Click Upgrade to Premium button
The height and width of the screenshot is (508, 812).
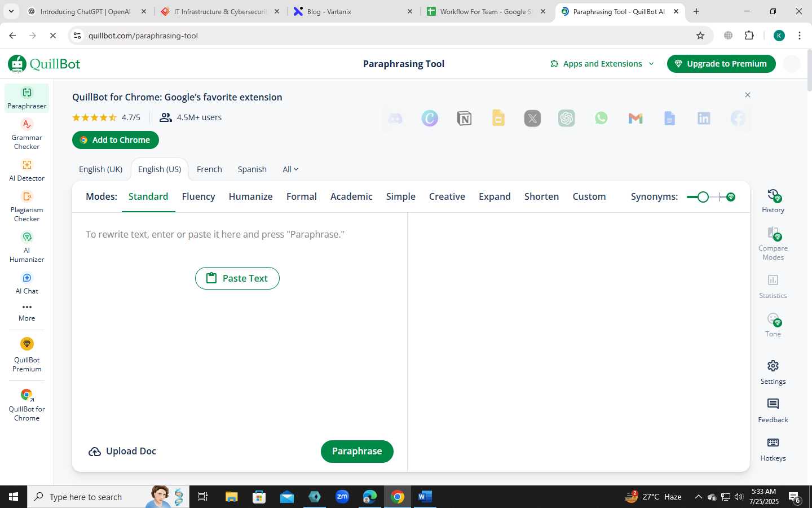pyautogui.click(x=721, y=64)
